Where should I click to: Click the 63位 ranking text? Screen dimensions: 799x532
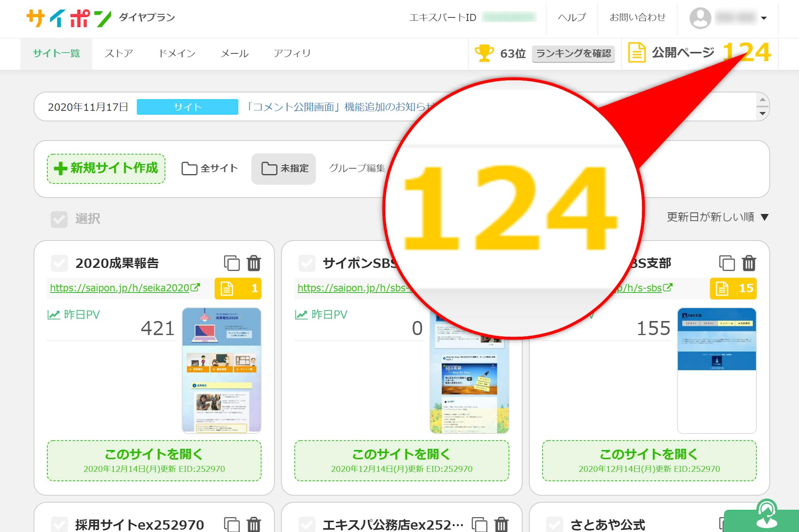[x=513, y=54]
